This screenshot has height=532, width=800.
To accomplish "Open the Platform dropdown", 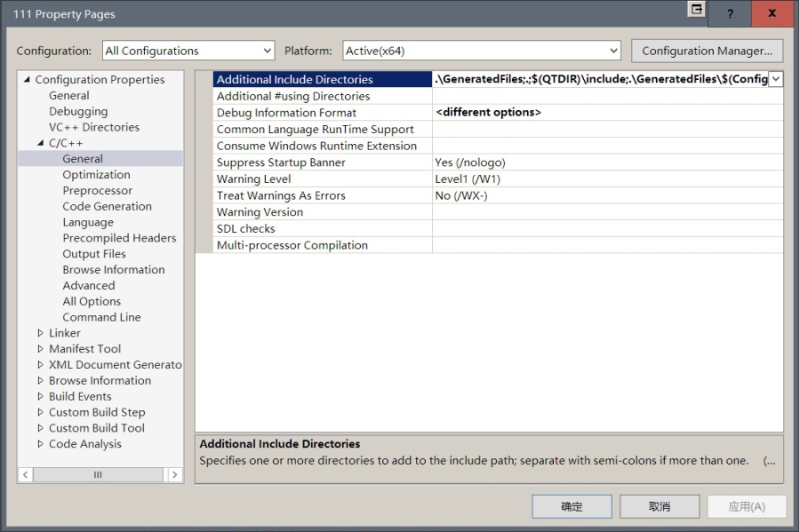I will [x=481, y=51].
